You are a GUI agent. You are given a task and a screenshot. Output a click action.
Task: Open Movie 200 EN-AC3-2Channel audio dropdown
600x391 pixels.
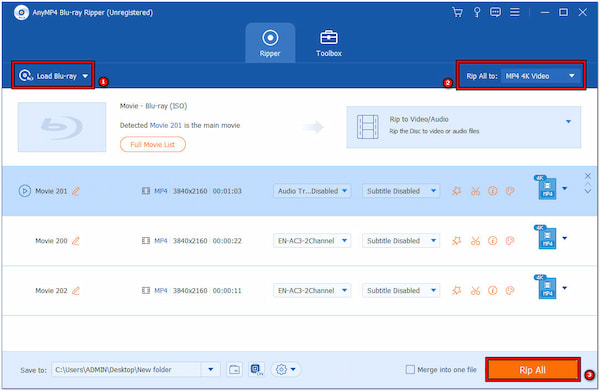312,241
